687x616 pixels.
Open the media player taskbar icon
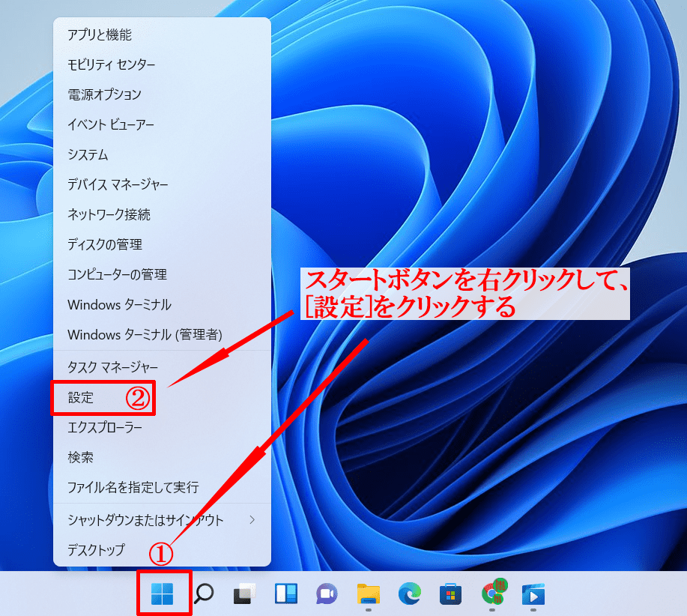pos(533,594)
